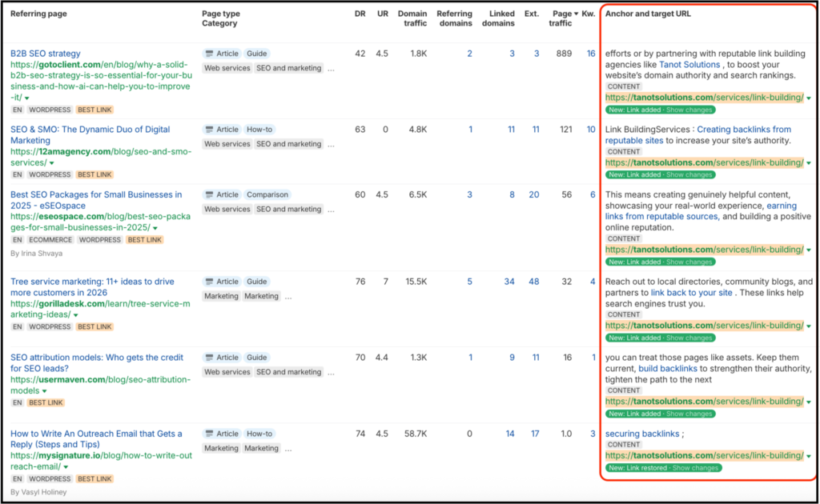The image size is (820, 504).
Task: Open external links count 48 for gorilladesk
Action: (x=533, y=282)
